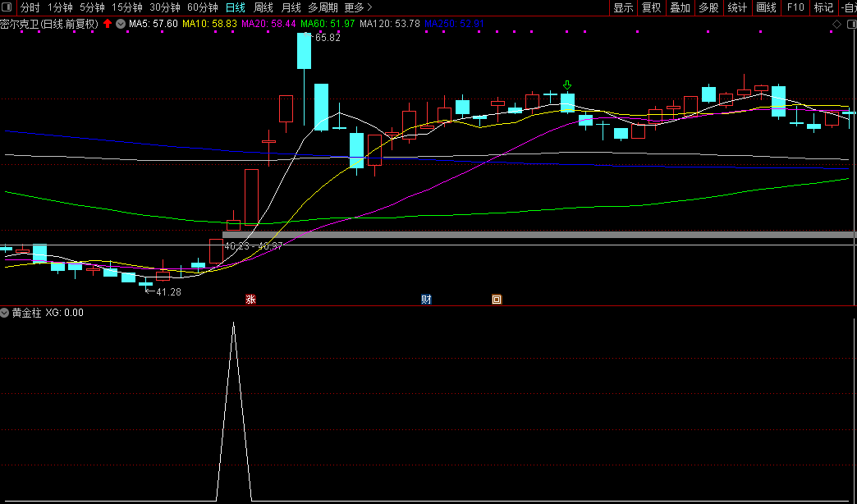857x504 pixels.
Task: Click the MA120: 53.78 label
Action: 390,24
